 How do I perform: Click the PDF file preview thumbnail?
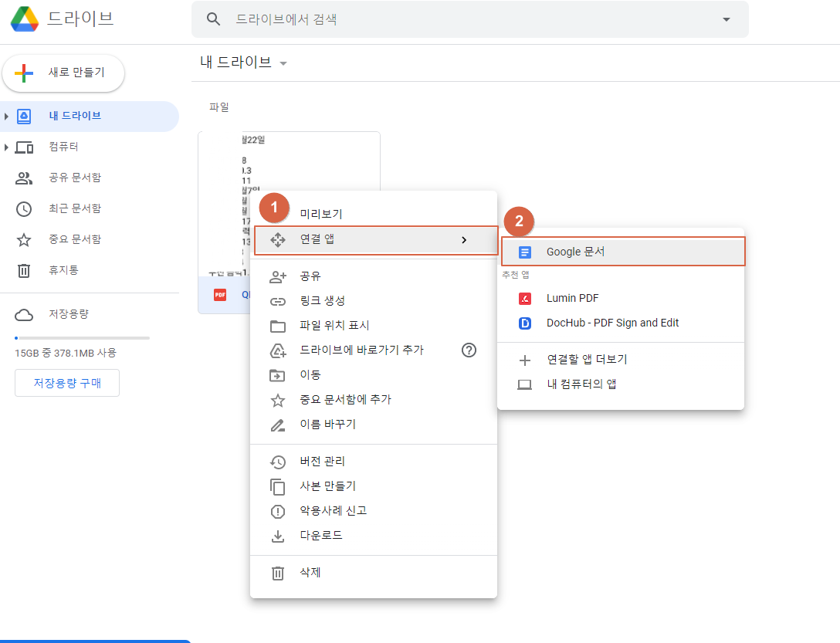pos(290,204)
